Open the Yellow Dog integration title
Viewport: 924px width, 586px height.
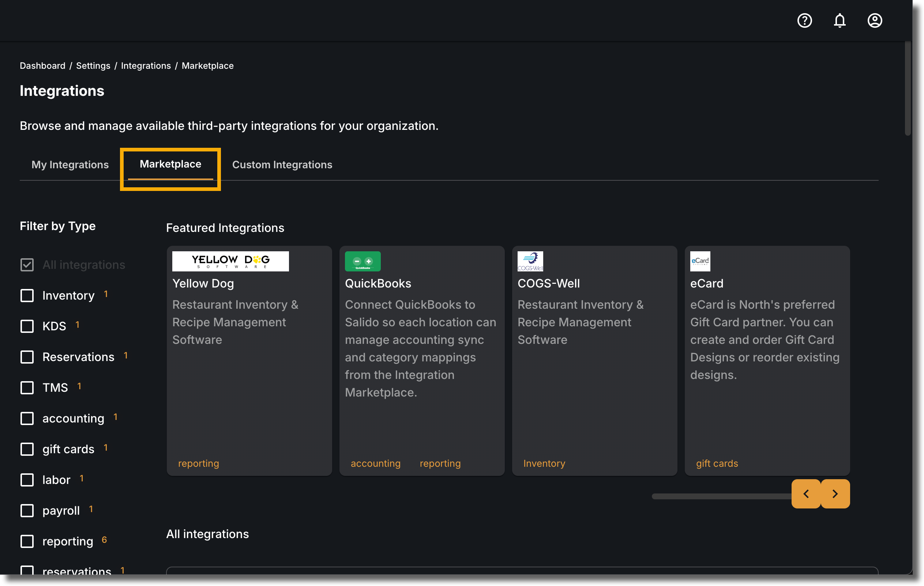click(203, 283)
